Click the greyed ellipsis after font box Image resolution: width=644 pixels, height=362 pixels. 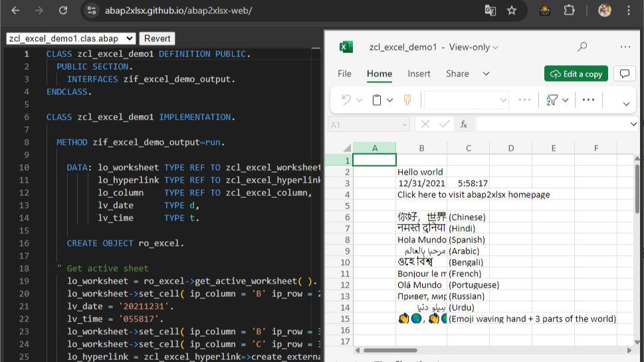(524, 100)
